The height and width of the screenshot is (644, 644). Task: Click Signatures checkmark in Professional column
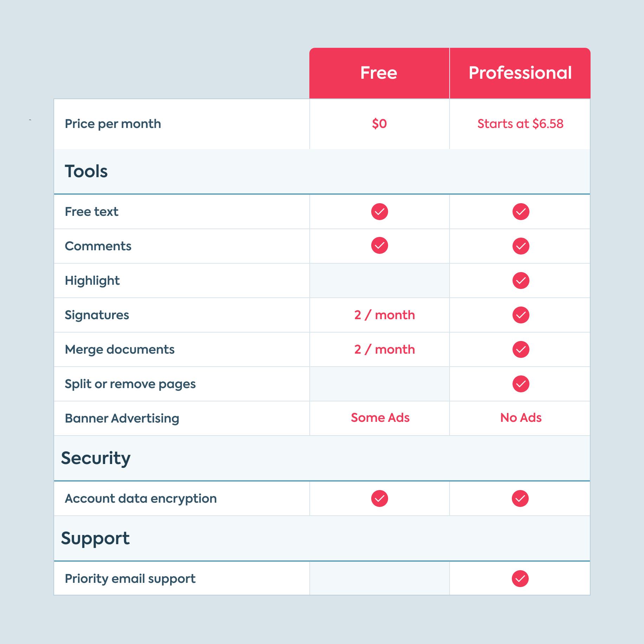521,315
